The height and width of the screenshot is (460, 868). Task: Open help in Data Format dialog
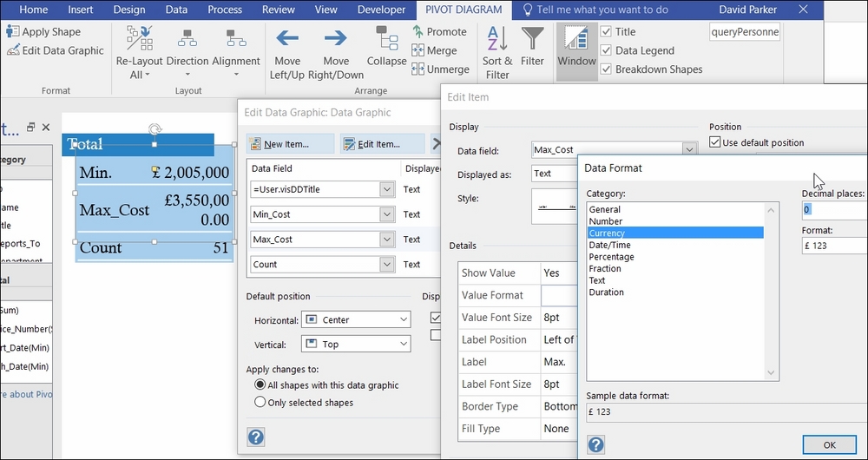(x=595, y=444)
